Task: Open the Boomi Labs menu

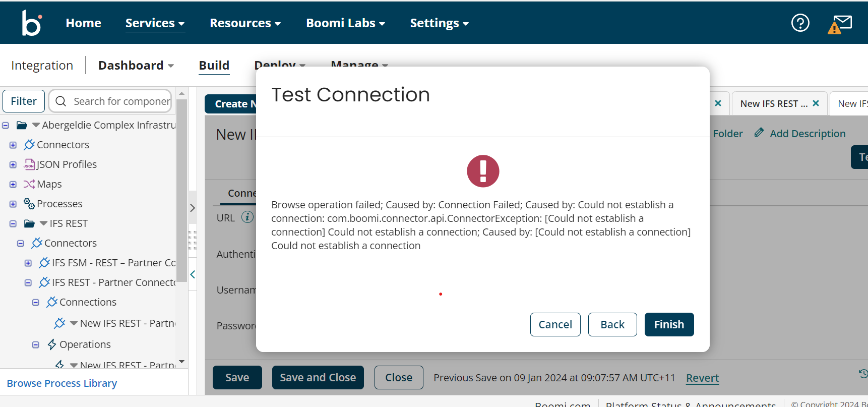Action: [x=345, y=23]
